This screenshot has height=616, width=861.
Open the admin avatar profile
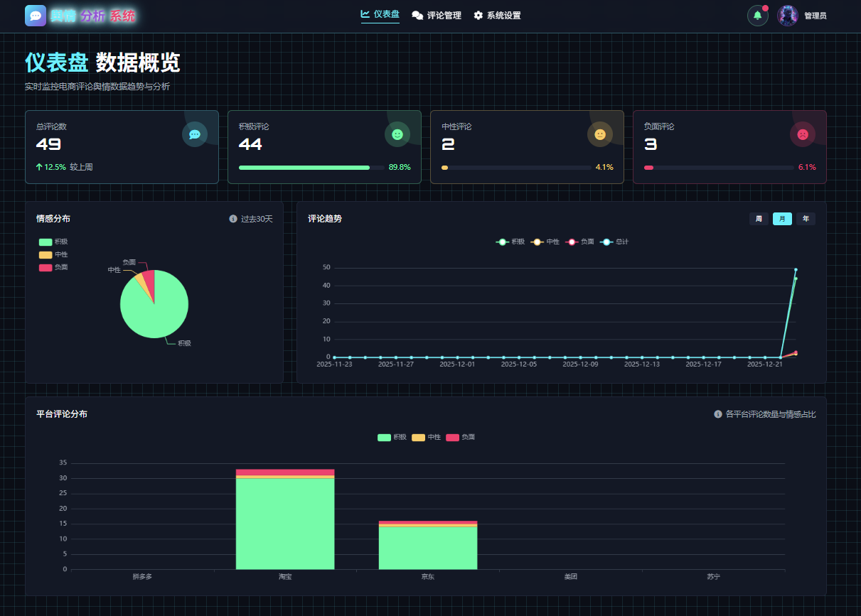click(787, 16)
